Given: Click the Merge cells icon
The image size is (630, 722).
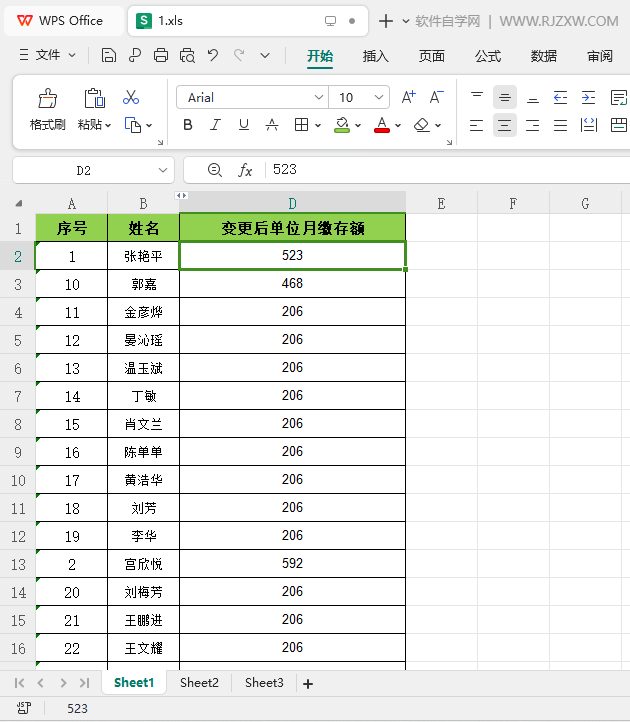Looking at the screenshot, I should [x=618, y=125].
